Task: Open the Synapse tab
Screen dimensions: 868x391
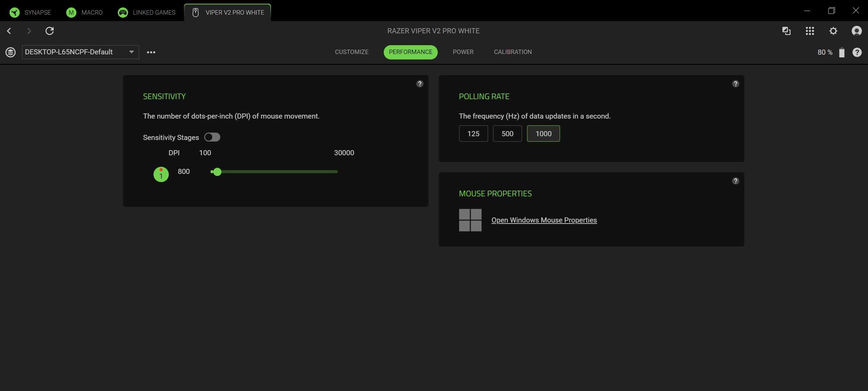Action: 30,13
